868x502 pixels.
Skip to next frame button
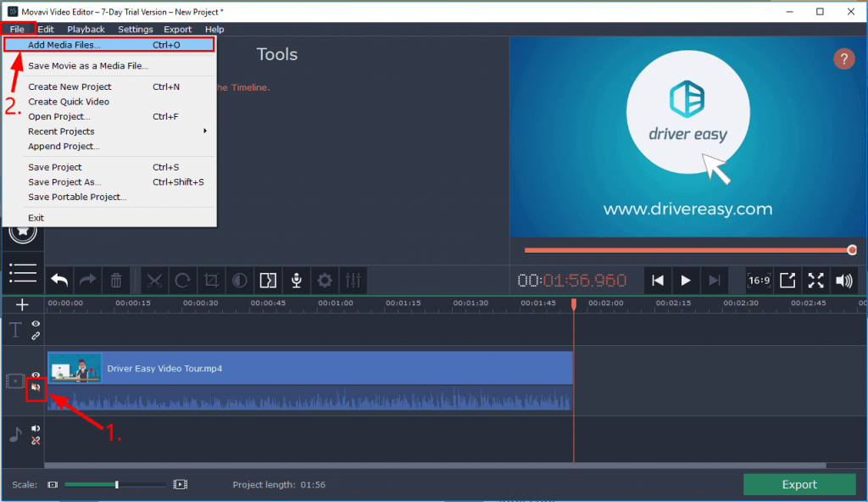click(x=714, y=281)
